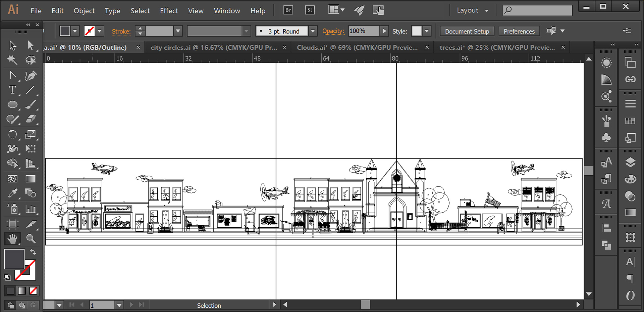This screenshot has width=644, height=312.
Task: Switch to the Clouds.ai document tab
Action: 357,47
